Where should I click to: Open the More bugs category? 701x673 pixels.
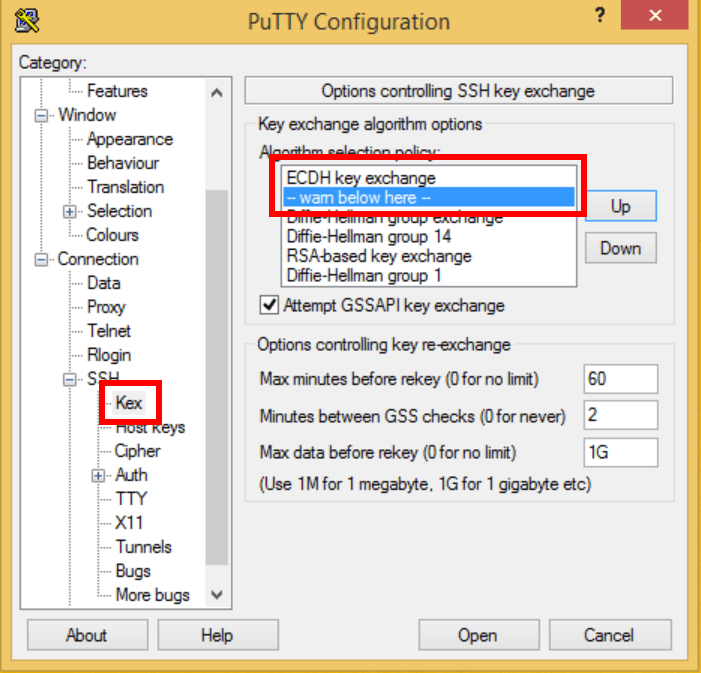point(152,596)
